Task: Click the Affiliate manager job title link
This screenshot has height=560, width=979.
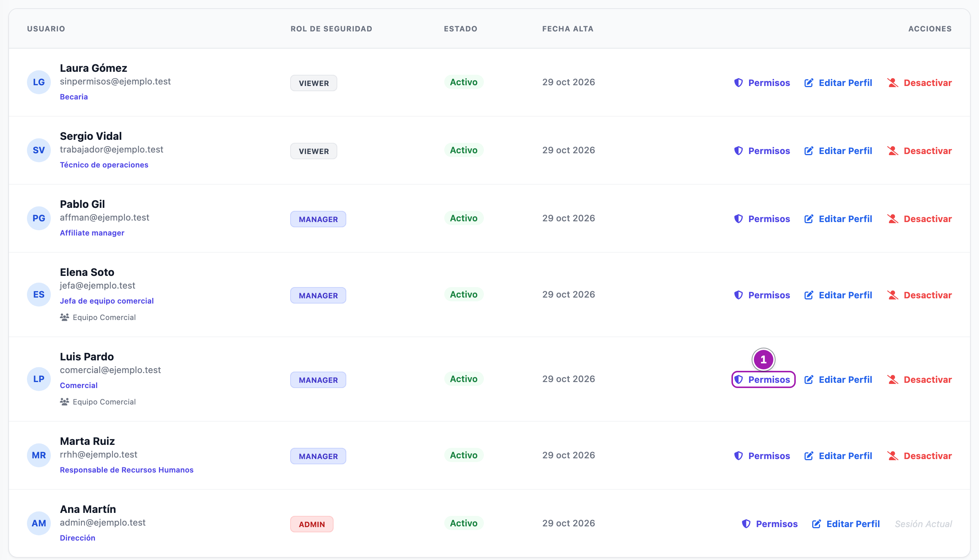Action: pos(92,233)
